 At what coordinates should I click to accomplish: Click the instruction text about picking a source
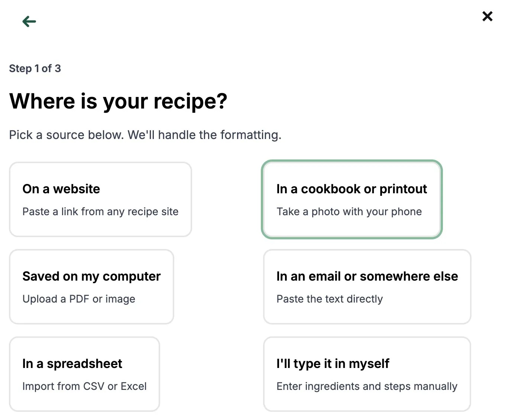145,135
